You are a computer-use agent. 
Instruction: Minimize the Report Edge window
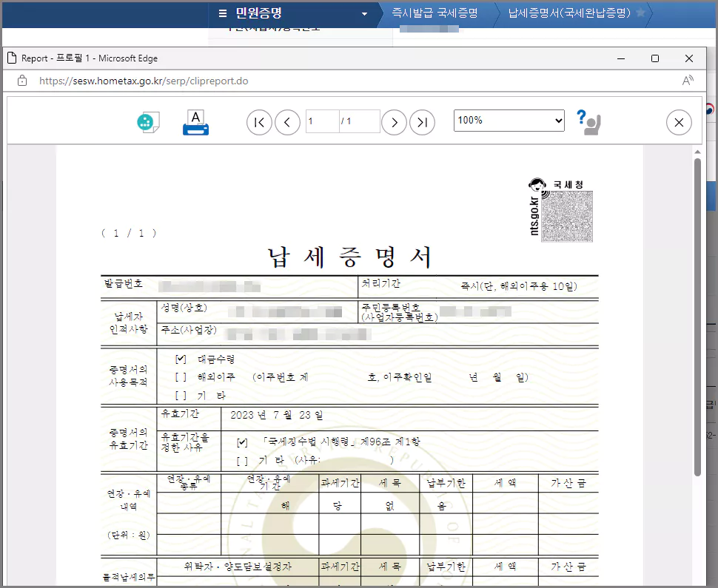[621, 58]
